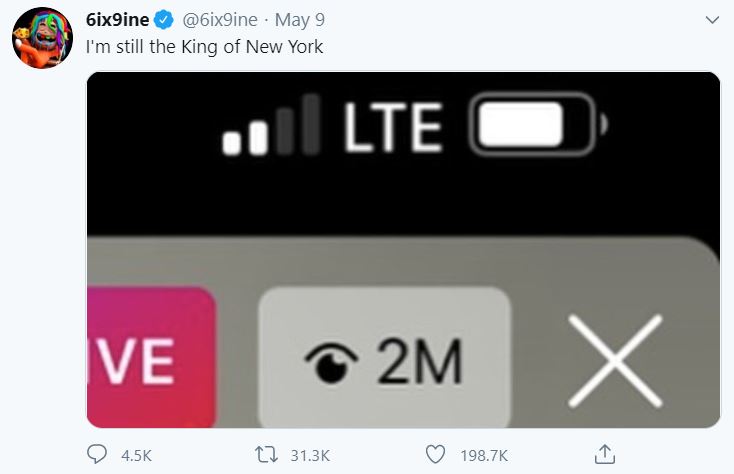
Task: Click the signal bars in the image
Action: pos(271,127)
